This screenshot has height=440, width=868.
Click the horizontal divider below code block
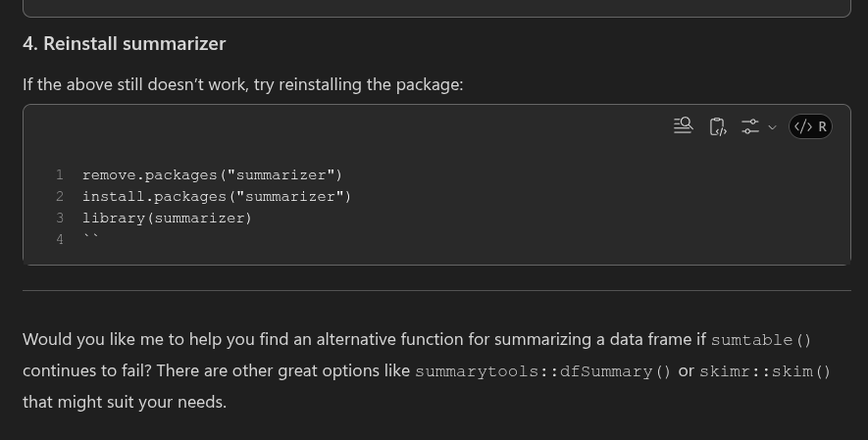pos(436,290)
